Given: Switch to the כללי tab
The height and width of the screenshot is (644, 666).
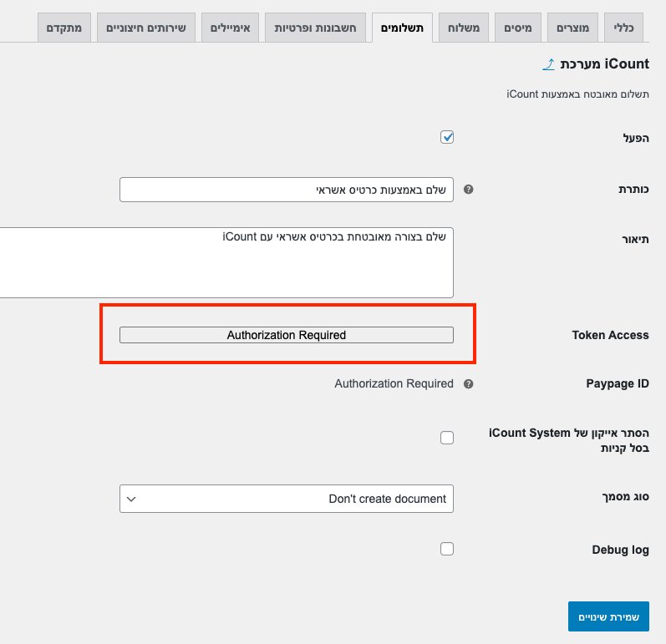Looking at the screenshot, I should 618,28.
